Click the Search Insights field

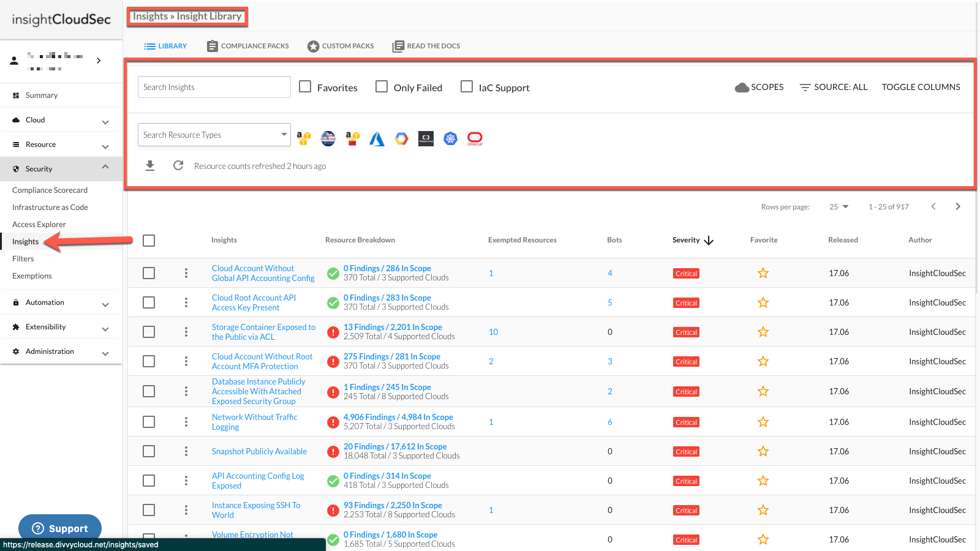[214, 87]
